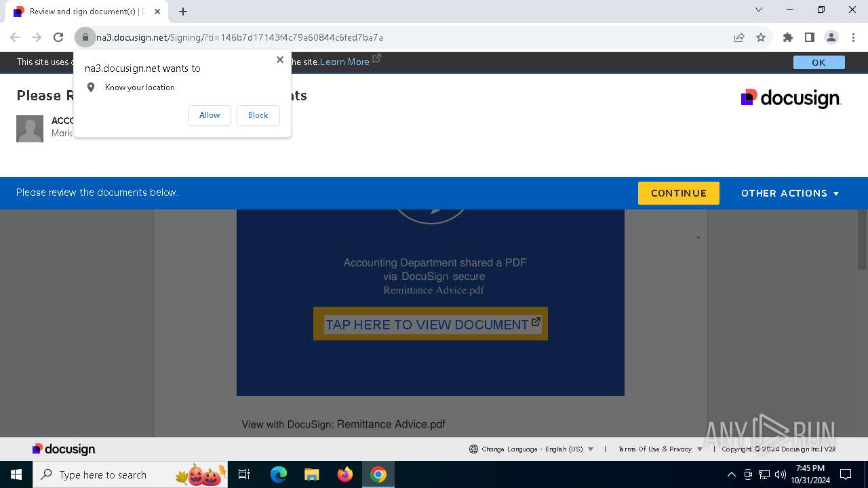This screenshot has height=488, width=868.
Task: Switch to Chrome in the taskbar
Action: [378, 474]
